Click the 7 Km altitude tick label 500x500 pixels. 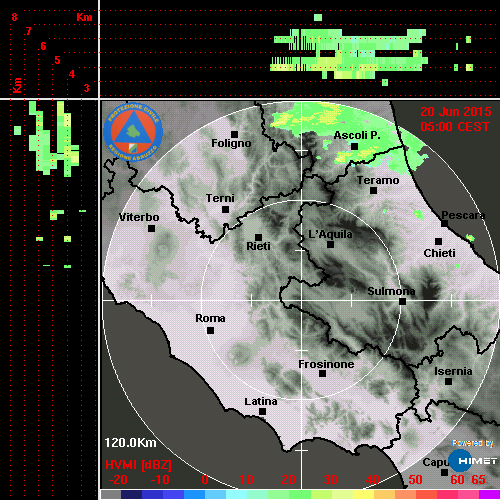point(29,31)
